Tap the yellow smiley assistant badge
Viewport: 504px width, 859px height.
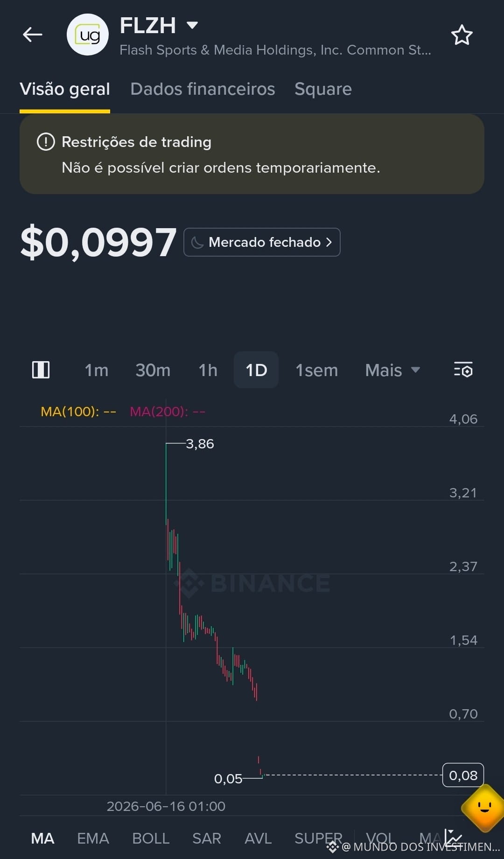(x=484, y=808)
